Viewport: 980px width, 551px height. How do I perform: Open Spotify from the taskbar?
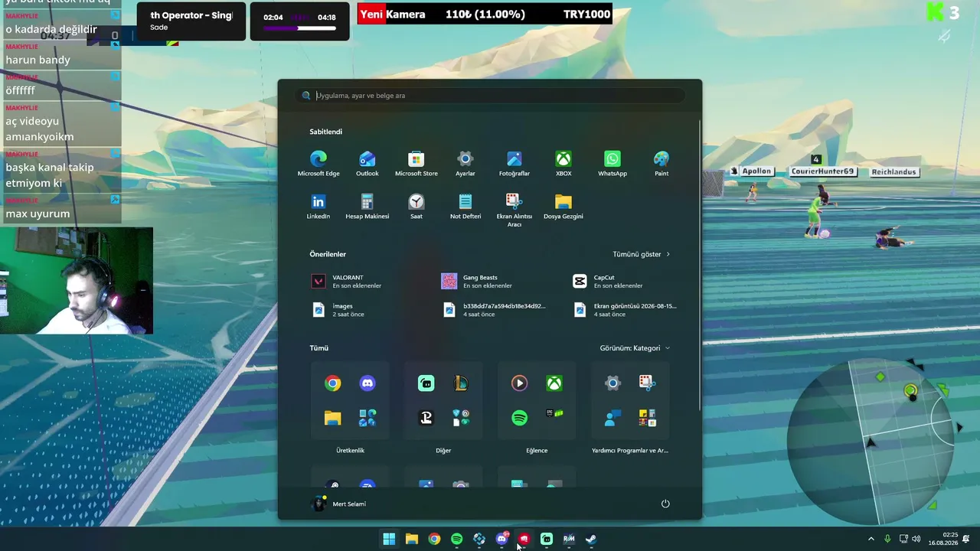[456, 539]
